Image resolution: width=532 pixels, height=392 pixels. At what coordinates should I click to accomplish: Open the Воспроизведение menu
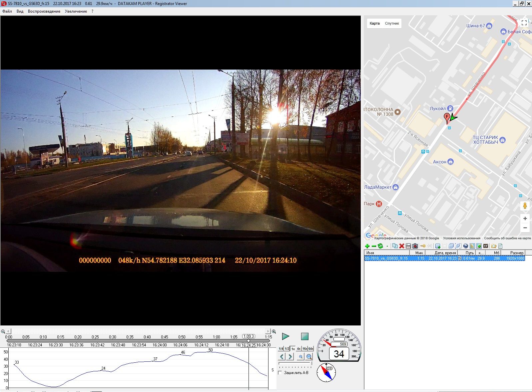[44, 11]
